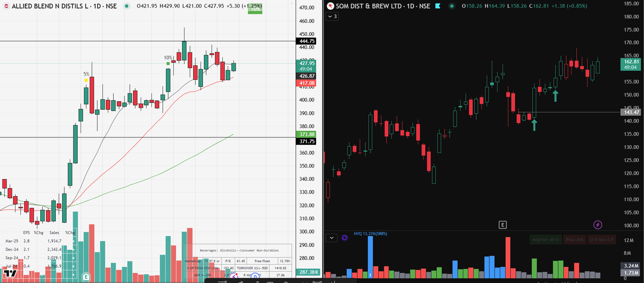Click the green market status dot on the Allied chart

pyautogui.click(x=127, y=6)
